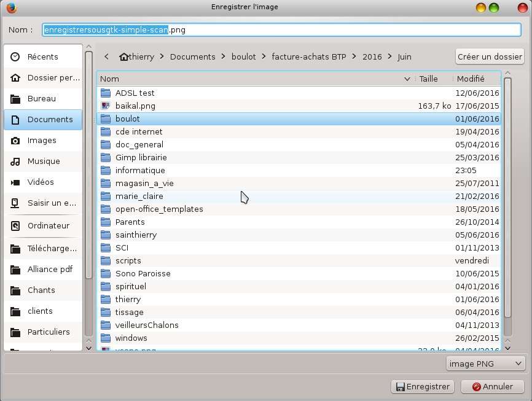Toggle sort order on the Nom column header
532x401 pixels.
(x=255, y=79)
